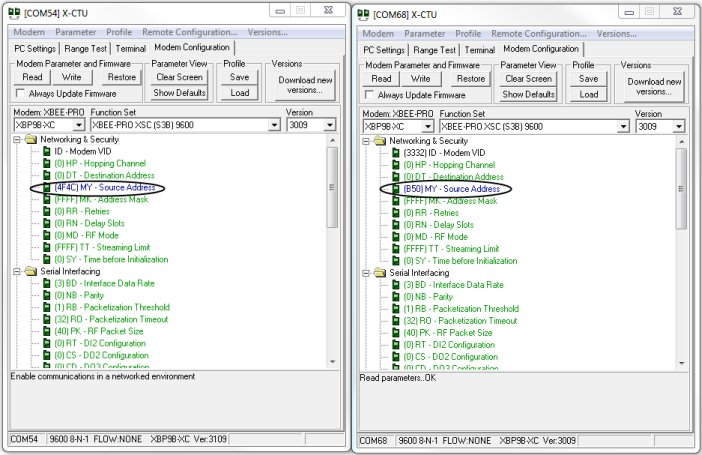Viewport: 702px width, 455px height.
Task: Click the Serial Interfacing folder icon in the COM68 window
Action: 380,272
